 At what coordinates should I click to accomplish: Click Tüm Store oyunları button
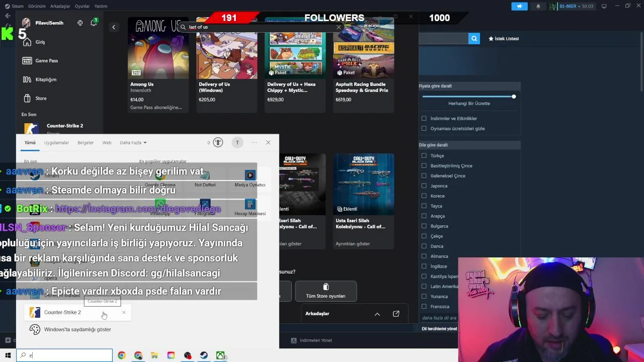coord(326,291)
